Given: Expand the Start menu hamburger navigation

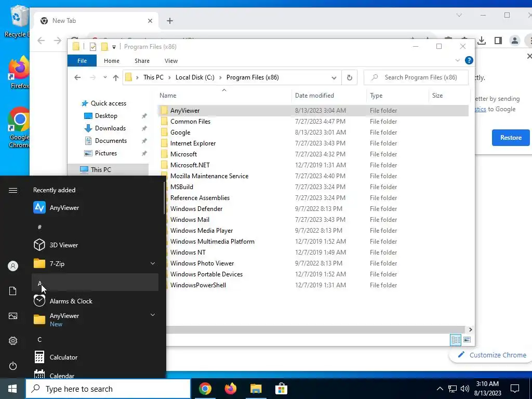Looking at the screenshot, I should [13, 190].
